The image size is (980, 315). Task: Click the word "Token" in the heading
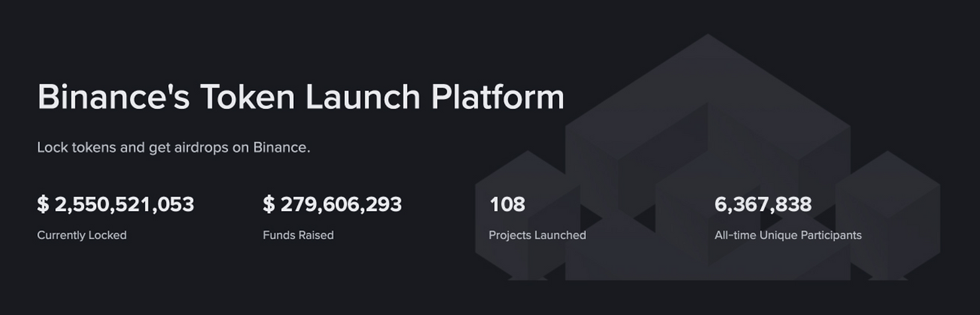[247, 97]
